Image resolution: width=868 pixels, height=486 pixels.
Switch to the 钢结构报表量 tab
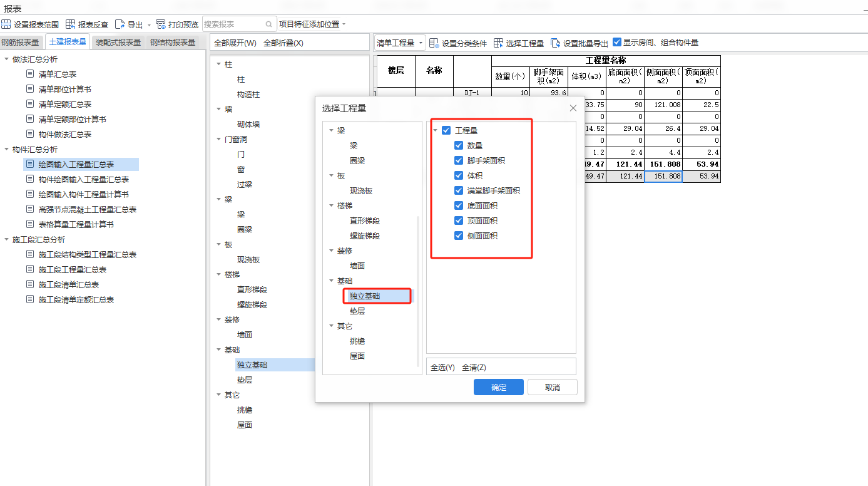tap(173, 42)
